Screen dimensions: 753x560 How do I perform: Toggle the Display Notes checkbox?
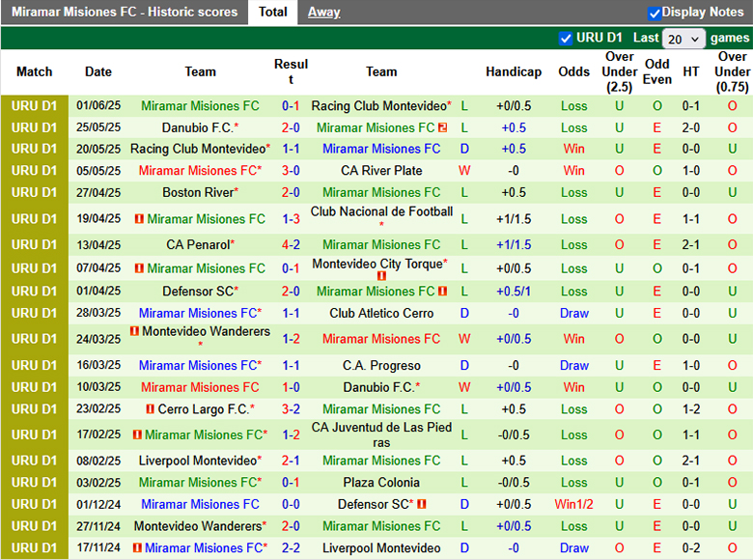(654, 13)
